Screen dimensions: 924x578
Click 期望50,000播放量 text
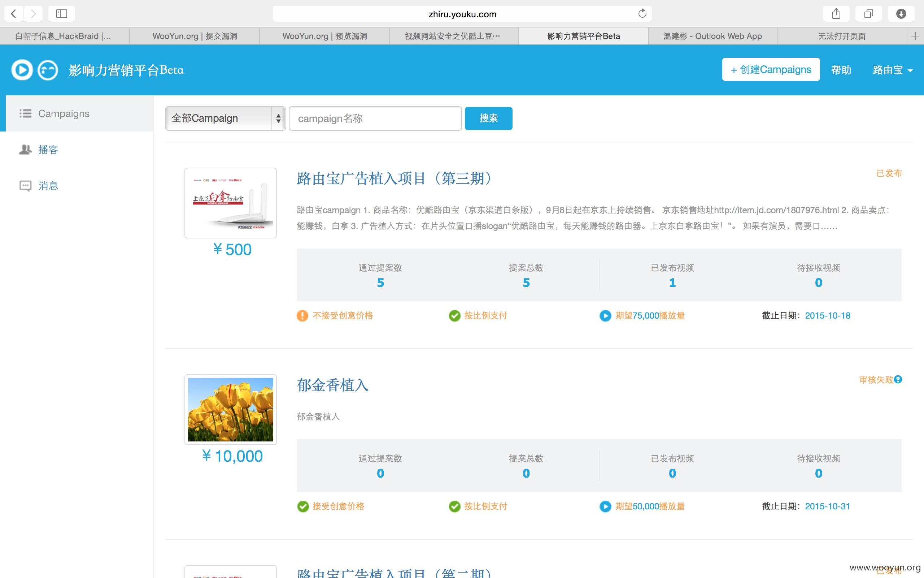pos(650,506)
